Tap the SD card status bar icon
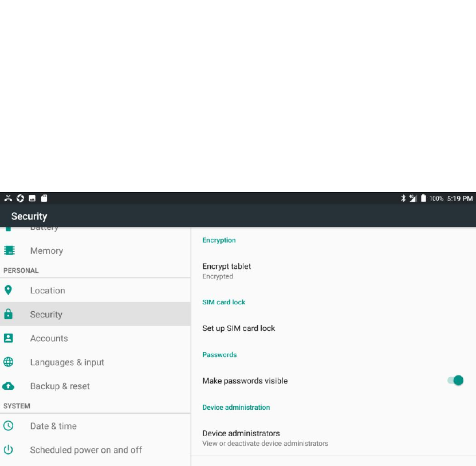This screenshot has width=476, height=466. (x=44, y=198)
